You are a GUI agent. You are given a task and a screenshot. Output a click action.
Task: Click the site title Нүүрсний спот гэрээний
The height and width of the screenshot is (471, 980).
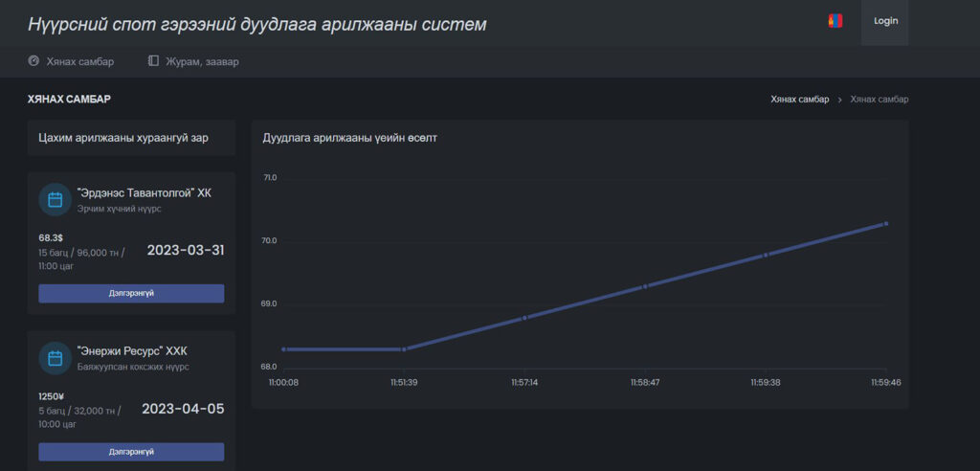click(x=256, y=24)
